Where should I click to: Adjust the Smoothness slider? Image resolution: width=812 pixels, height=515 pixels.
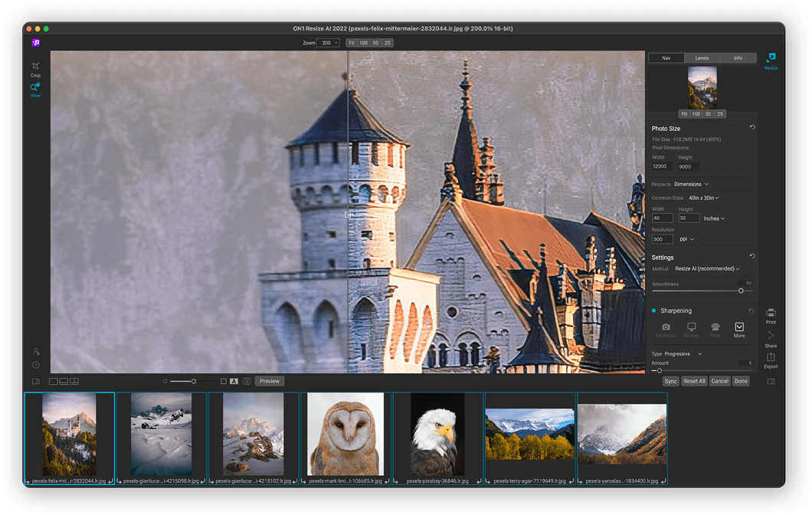click(x=741, y=290)
